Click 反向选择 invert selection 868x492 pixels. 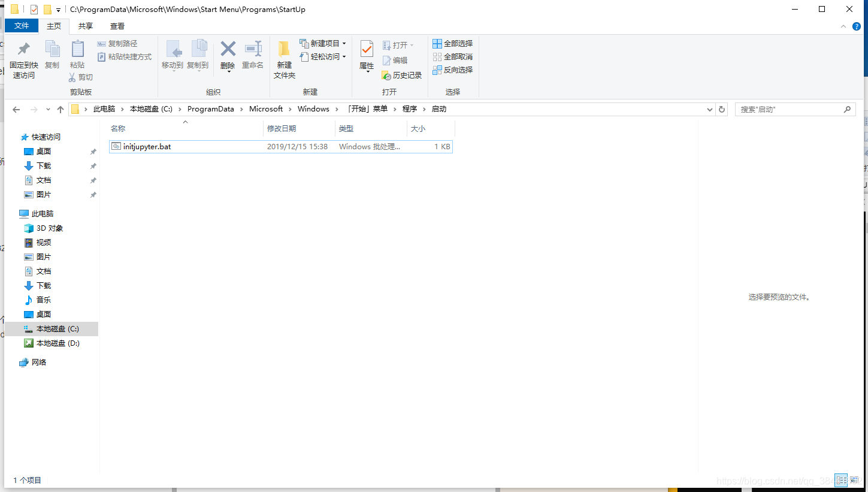(453, 70)
